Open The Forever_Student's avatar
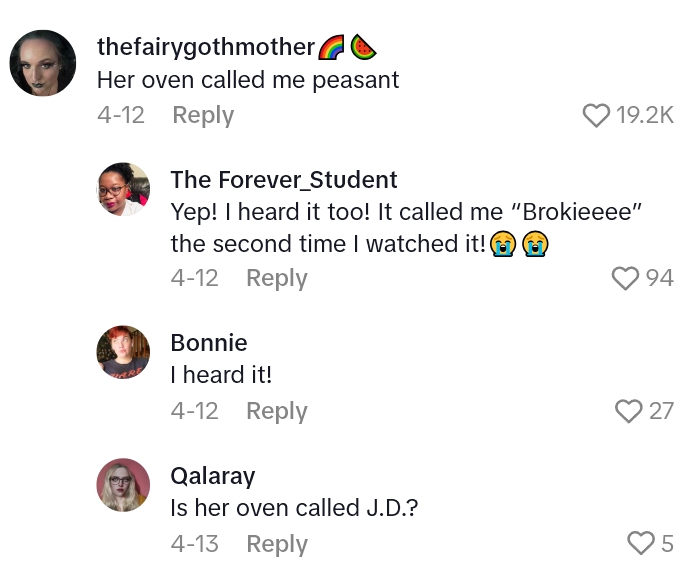 [x=124, y=189]
